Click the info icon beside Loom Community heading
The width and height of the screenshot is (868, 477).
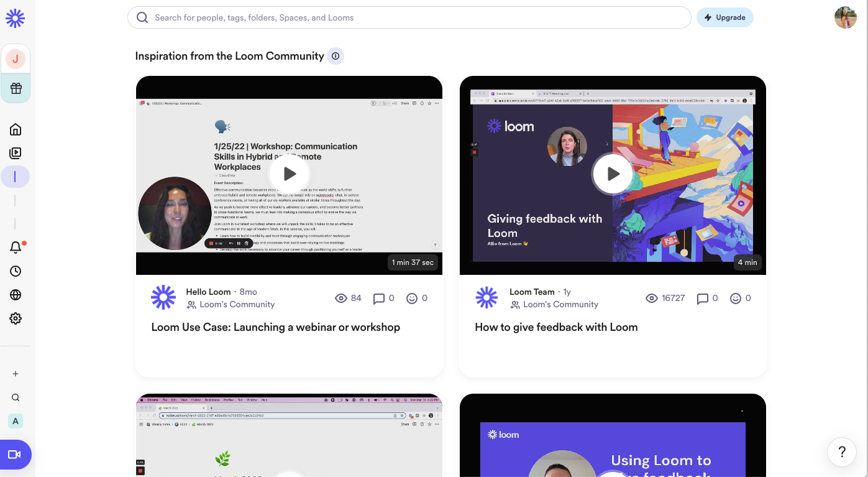336,56
